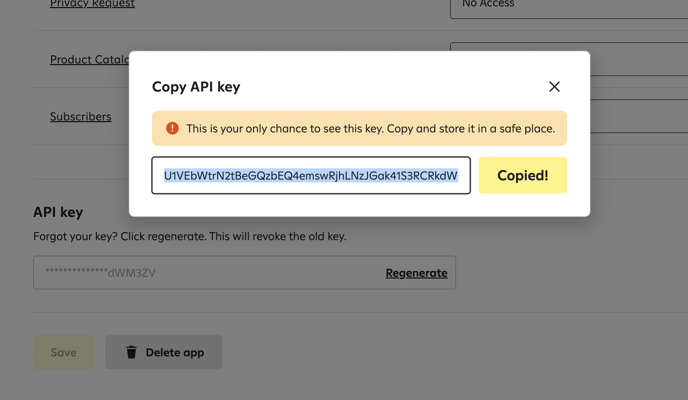Click the Save button
The width and height of the screenshot is (688, 400).
(x=64, y=352)
